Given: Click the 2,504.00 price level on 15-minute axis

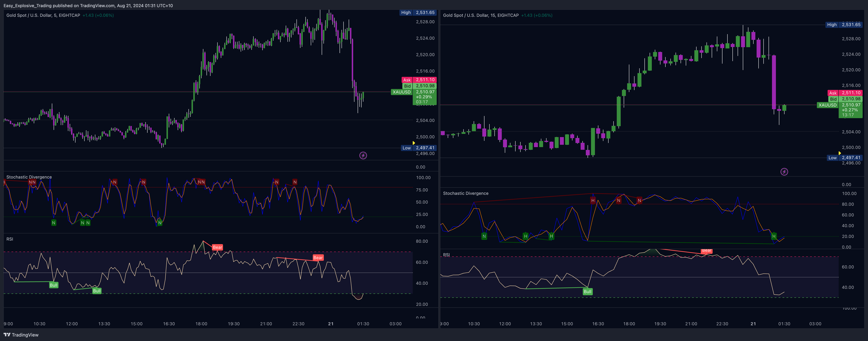Looking at the screenshot, I should click(x=851, y=132).
